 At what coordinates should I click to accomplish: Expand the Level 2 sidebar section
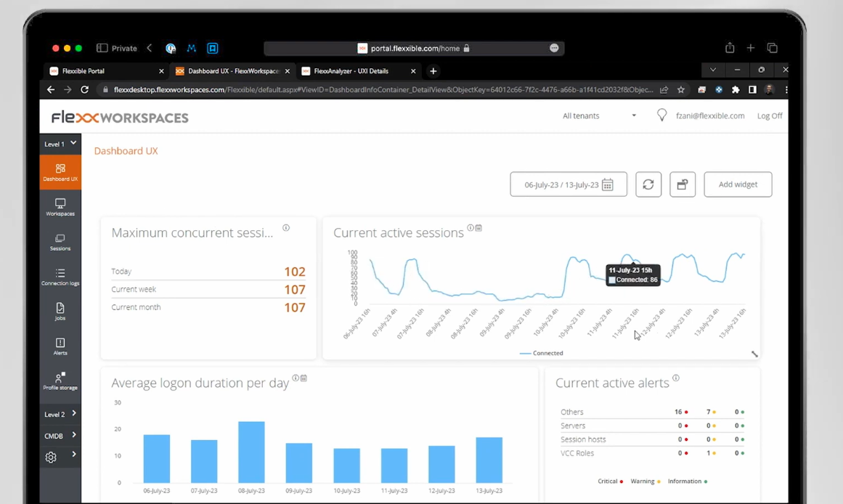coord(60,414)
